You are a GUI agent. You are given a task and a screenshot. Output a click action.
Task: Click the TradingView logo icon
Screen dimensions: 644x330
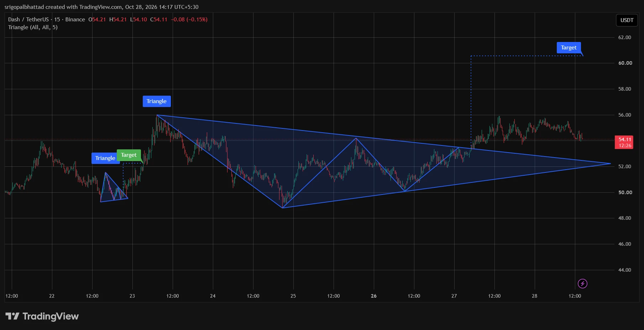pos(12,316)
